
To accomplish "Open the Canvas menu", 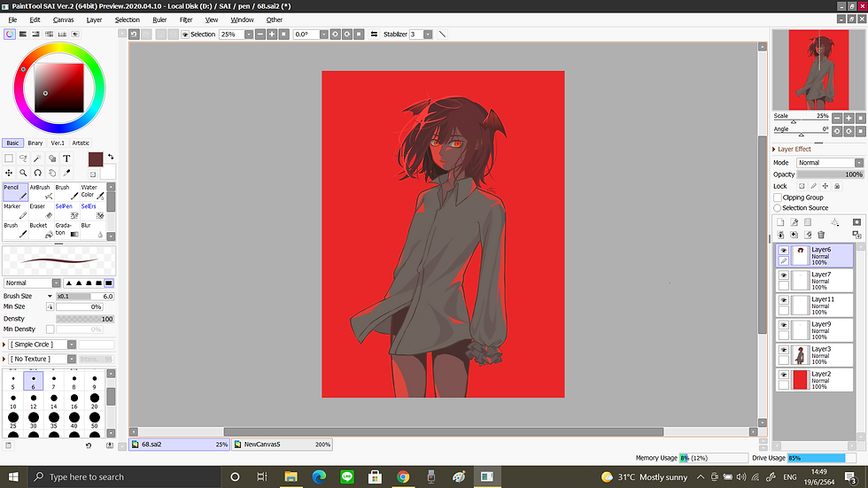I will pos(63,19).
